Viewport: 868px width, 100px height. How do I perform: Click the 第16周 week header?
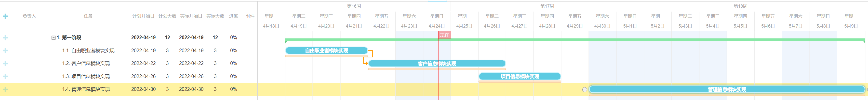354,6
